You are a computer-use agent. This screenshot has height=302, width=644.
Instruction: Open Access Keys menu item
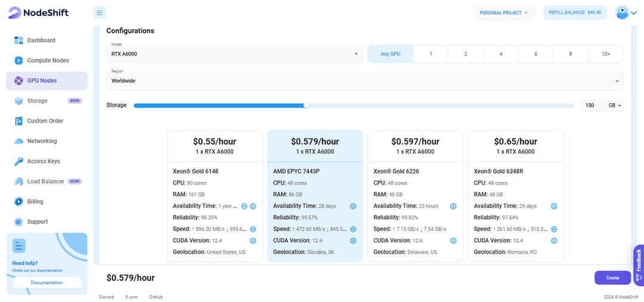click(47, 161)
